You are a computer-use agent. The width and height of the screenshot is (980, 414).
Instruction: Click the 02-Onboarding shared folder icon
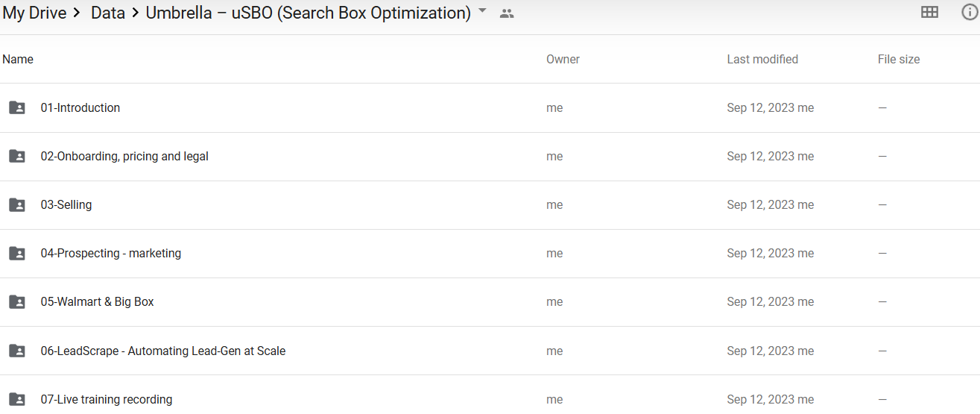[16, 156]
